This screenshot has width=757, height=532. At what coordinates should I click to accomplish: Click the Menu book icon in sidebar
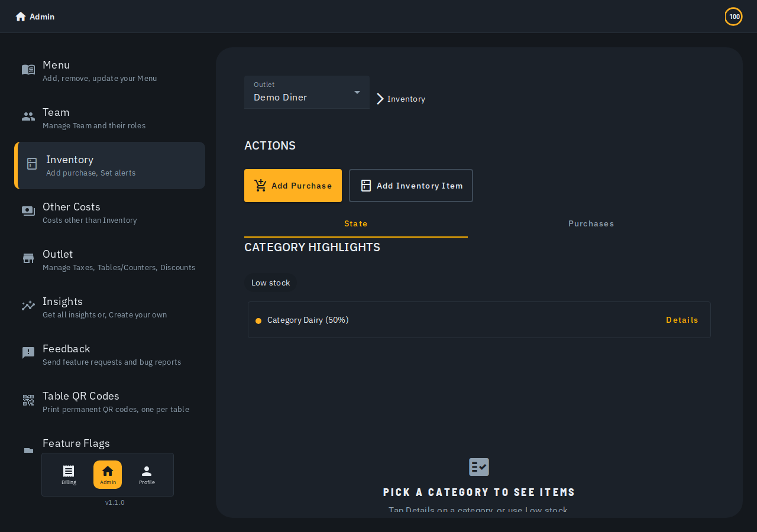click(28, 70)
